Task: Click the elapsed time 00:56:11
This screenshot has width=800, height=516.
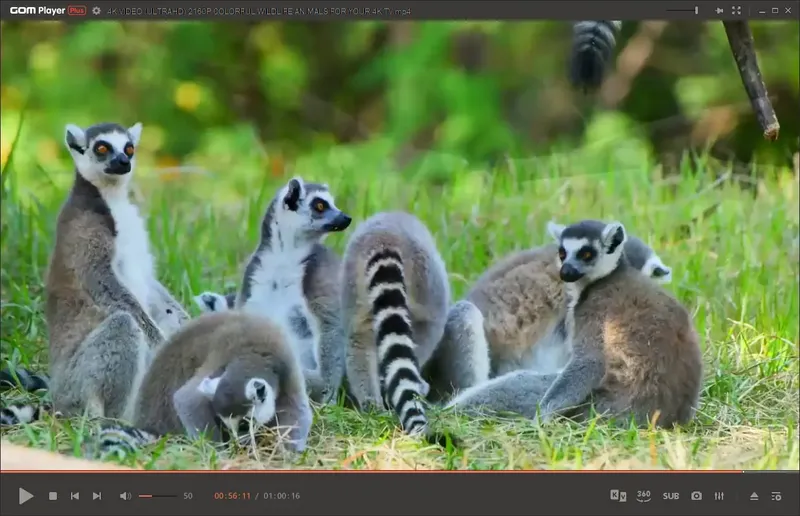Action: click(x=232, y=496)
